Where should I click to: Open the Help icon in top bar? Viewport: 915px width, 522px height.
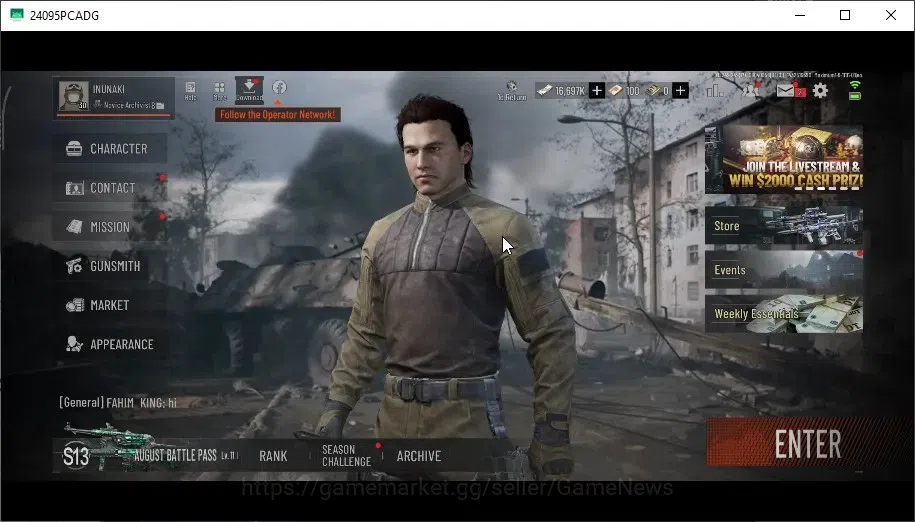190,90
